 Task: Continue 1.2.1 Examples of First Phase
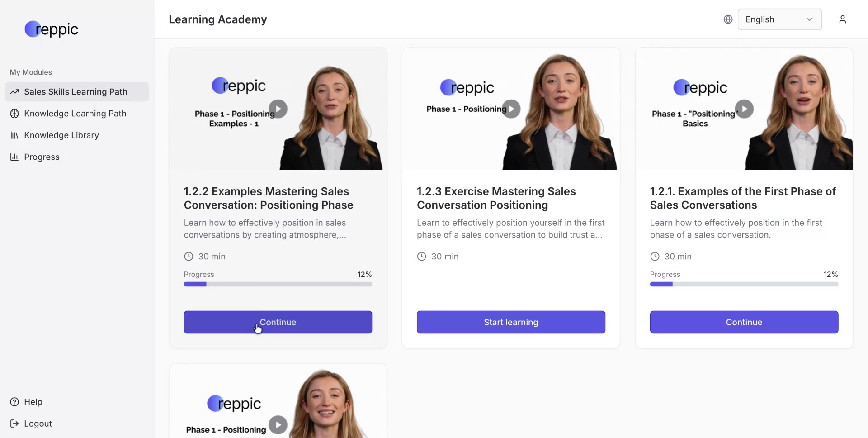[x=744, y=322]
